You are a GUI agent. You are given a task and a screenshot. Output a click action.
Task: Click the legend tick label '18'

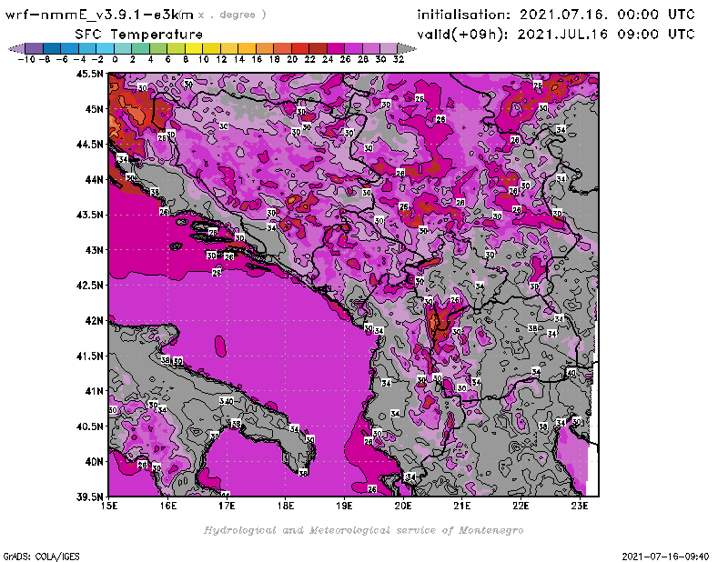(x=275, y=60)
